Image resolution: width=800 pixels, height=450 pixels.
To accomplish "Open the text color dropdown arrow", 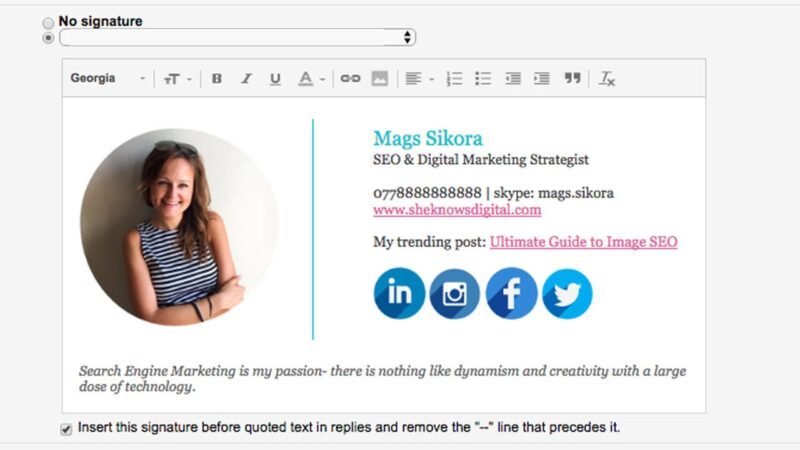I will (322, 80).
